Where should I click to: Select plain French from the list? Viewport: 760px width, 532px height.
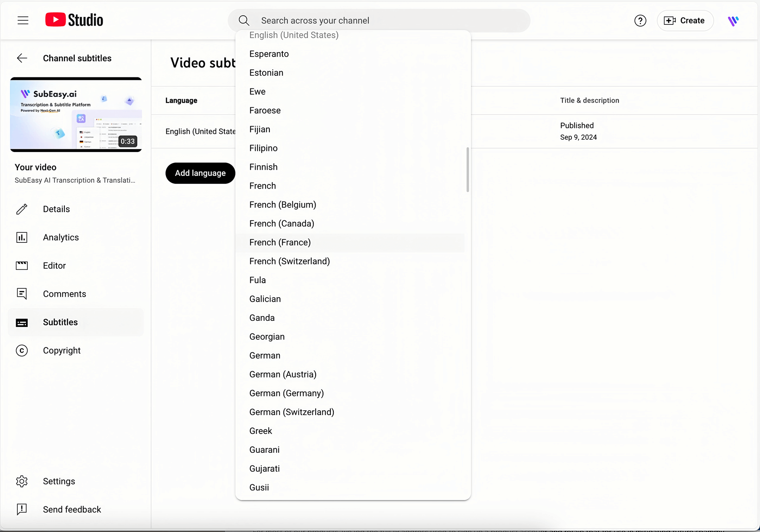coord(350,186)
